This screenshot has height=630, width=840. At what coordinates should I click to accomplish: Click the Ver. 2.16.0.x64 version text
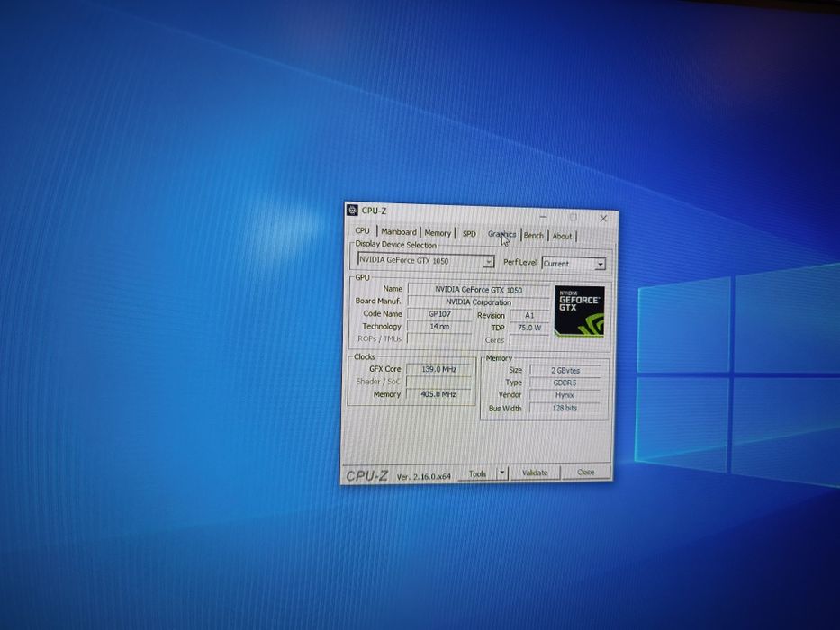coord(424,476)
